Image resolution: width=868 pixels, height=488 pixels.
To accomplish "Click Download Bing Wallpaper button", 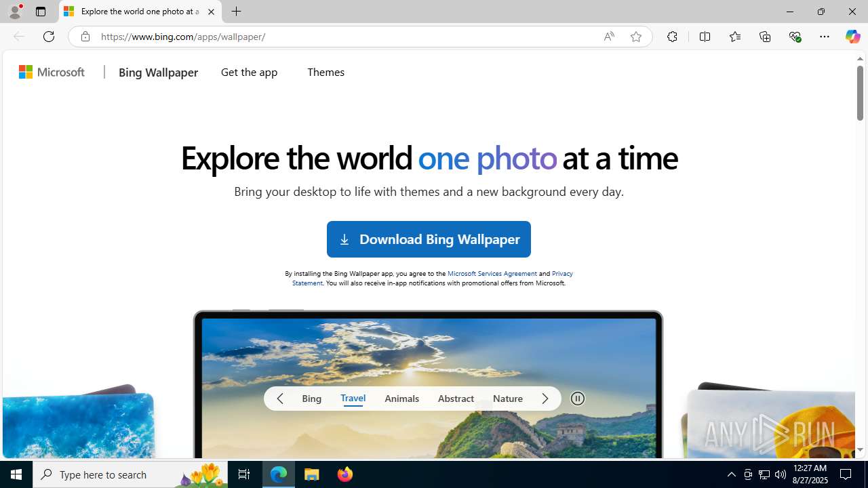I will 429,239.
